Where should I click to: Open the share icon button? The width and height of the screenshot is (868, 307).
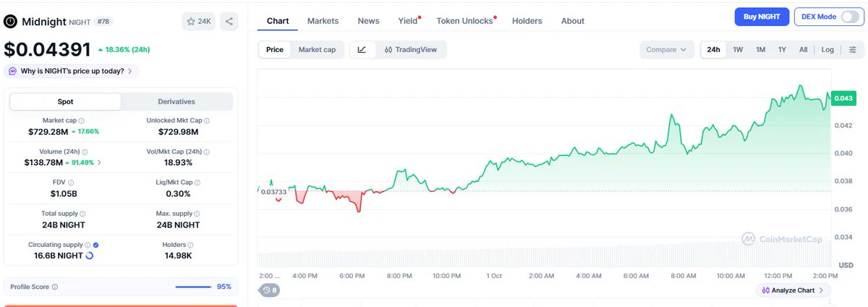[x=229, y=22]
